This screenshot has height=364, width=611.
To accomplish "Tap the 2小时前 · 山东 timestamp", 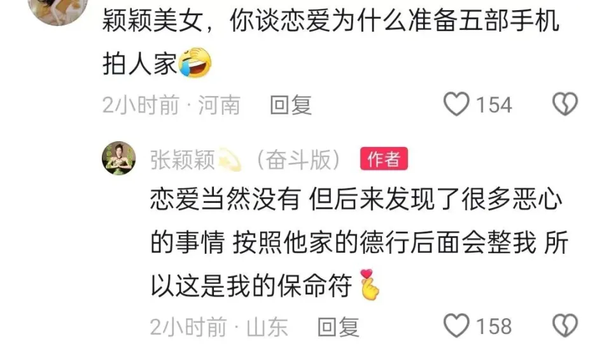I will point(219,326).
